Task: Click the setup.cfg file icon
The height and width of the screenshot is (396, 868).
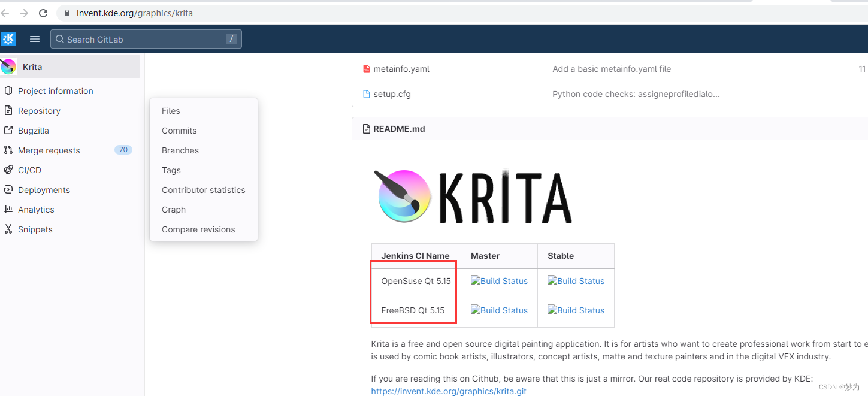Action: tap(367, 94)
